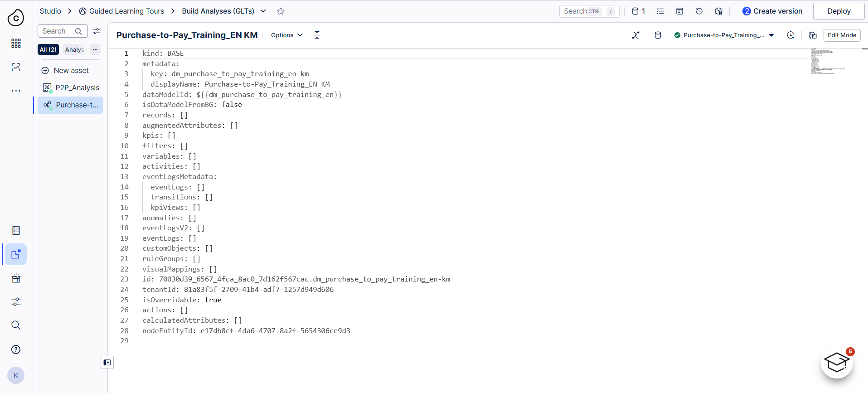
Task: Click the Celonis logo home icon
Action: point(16,18)
